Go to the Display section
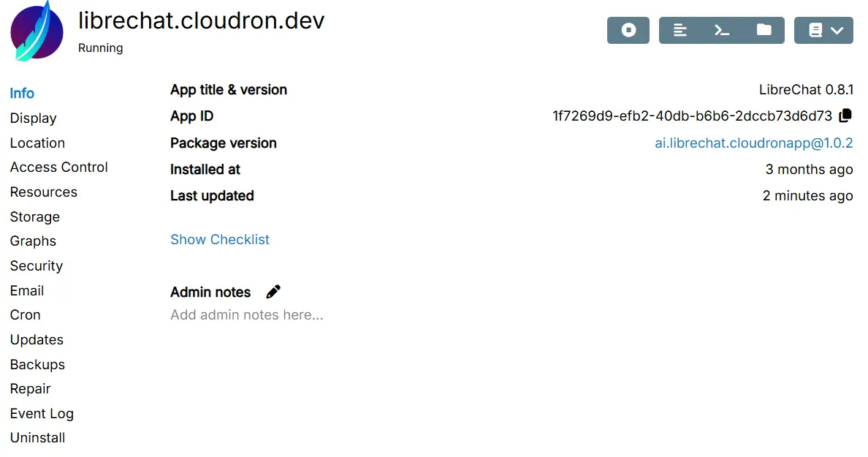868x457 pixels. [33, 118]
